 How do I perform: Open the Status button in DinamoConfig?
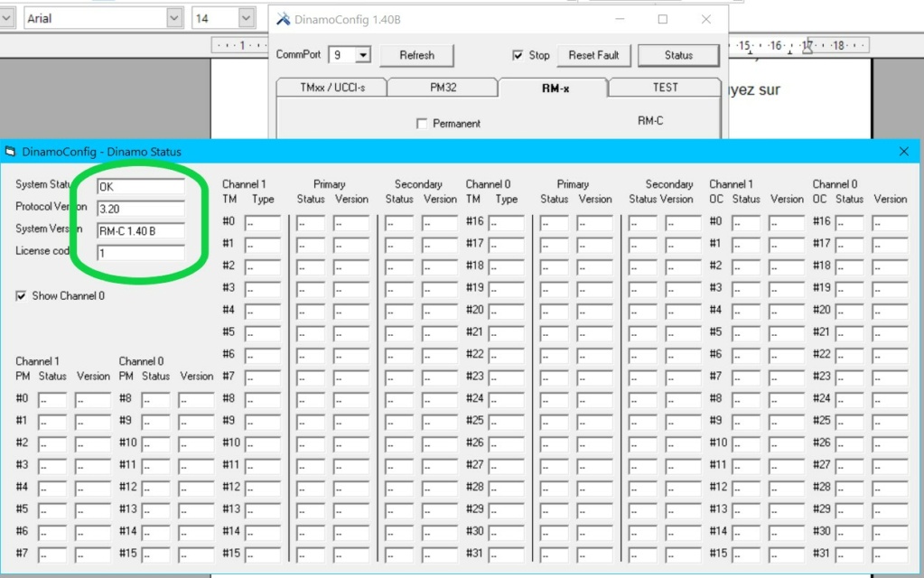(678, 55)
